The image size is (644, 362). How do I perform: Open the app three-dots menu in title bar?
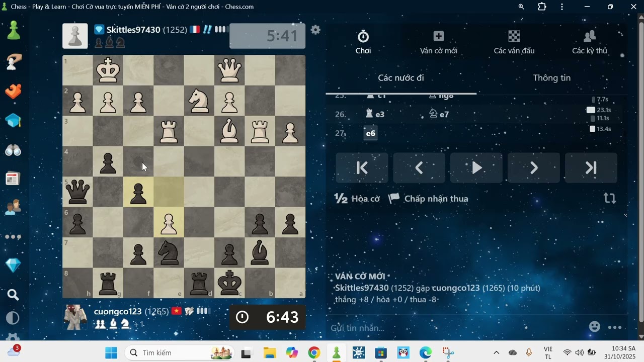click(562, 7)
